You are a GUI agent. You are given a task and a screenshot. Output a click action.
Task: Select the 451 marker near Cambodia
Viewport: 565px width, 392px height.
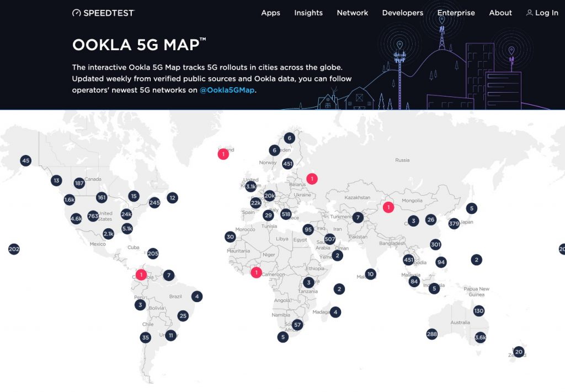(x=408, y=260)
